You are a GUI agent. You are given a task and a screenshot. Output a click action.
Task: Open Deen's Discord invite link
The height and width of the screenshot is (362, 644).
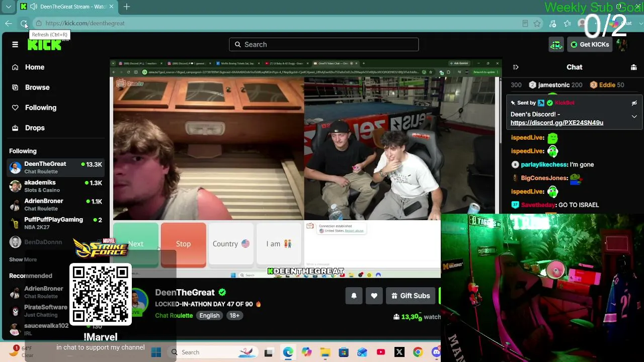pos(556,123)
